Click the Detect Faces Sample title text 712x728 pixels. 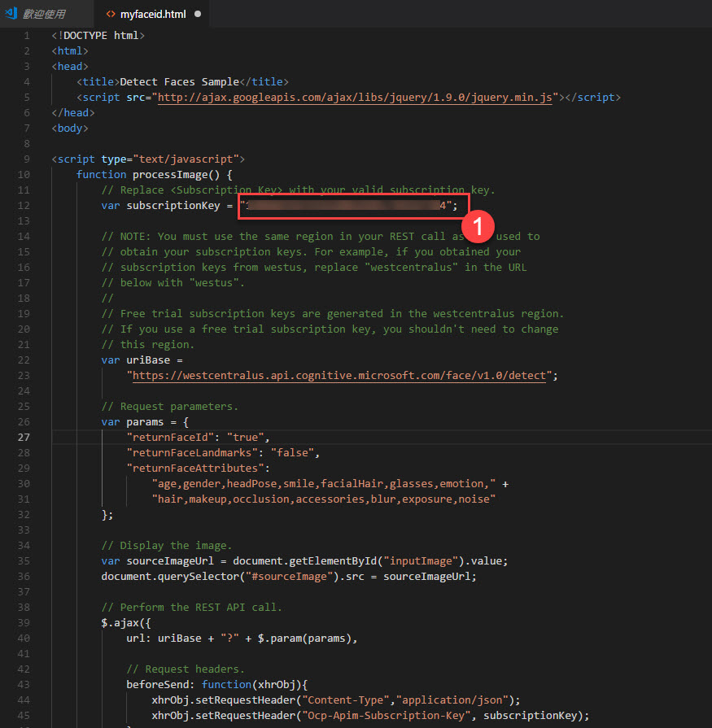(x=179, y=82)
